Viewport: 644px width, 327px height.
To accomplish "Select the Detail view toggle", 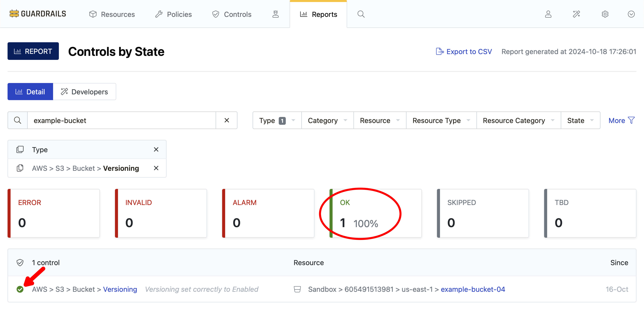I will point(30,92).
